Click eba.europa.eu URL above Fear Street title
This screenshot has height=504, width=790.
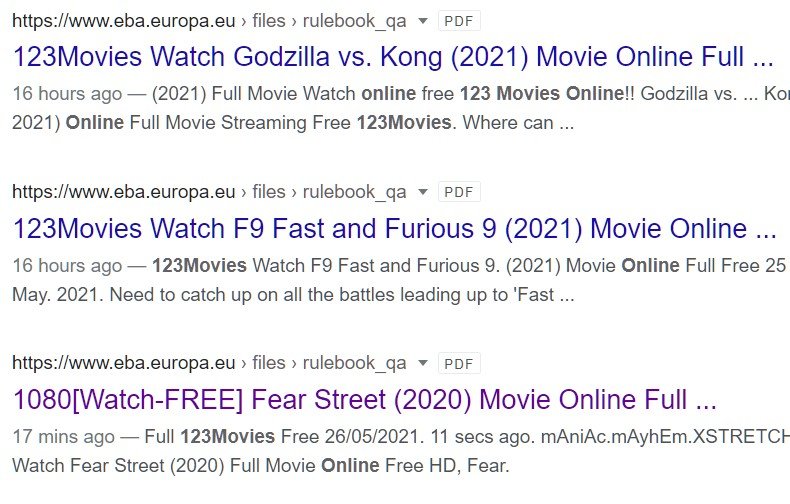coord(123,363)
